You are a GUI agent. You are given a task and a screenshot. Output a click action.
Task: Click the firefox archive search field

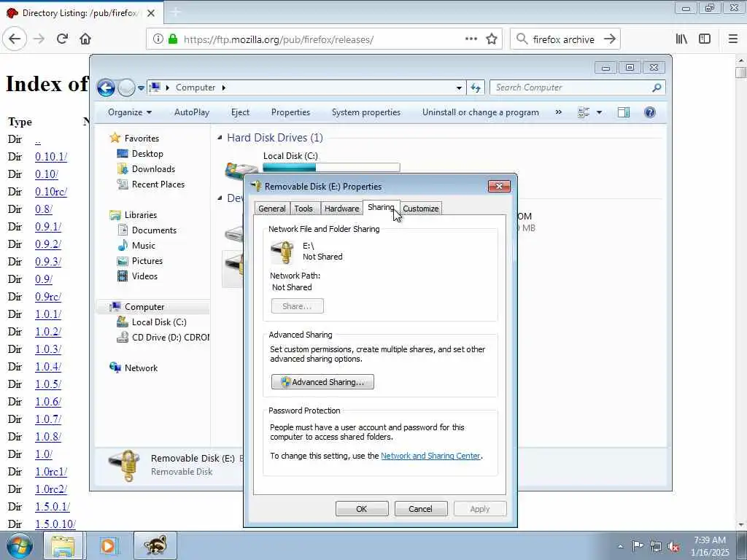click(x=564, y=39)
